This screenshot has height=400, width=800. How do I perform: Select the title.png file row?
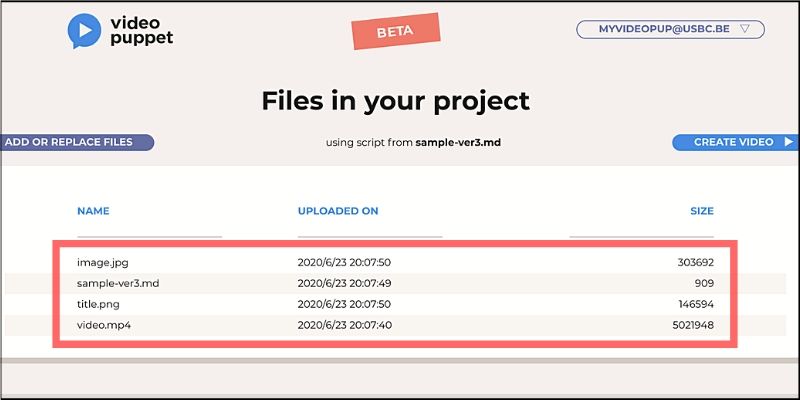(x=395, y=304)
